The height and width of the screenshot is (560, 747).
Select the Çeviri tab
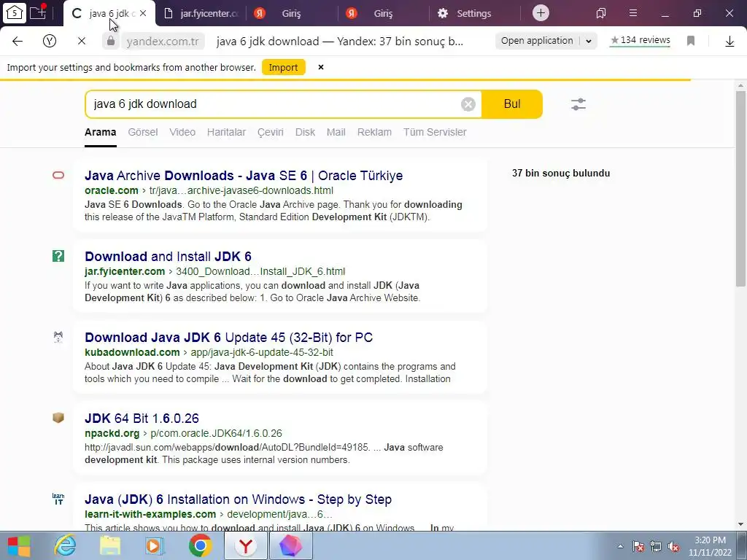(x=271, y=132)
